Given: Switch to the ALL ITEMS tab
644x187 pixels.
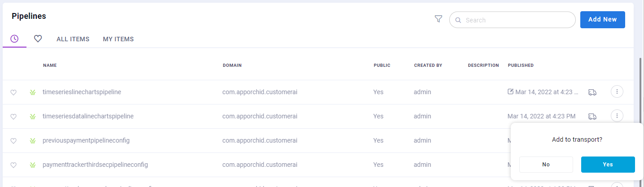Looking at the screenshot, I should [x=73, y=39].
